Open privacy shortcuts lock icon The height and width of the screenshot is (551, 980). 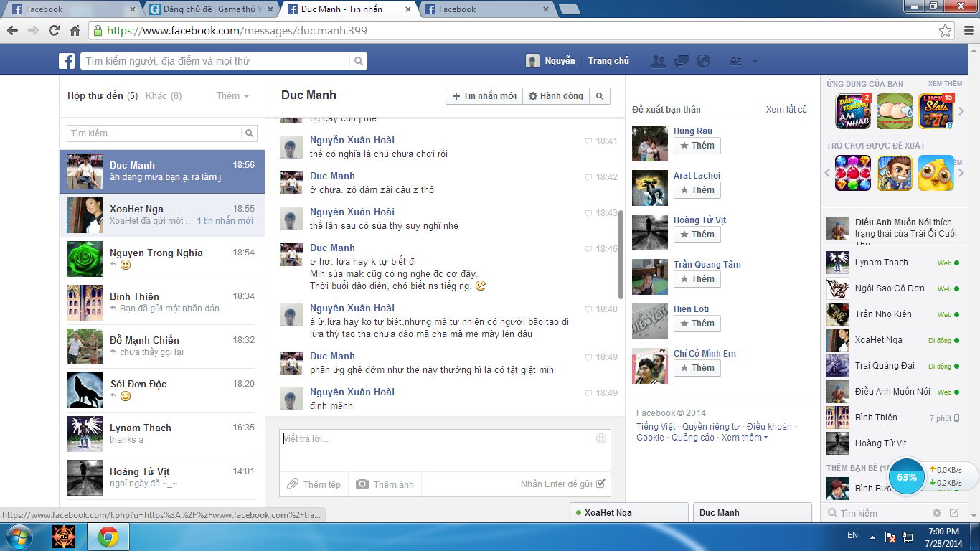[x=735, y=61]
